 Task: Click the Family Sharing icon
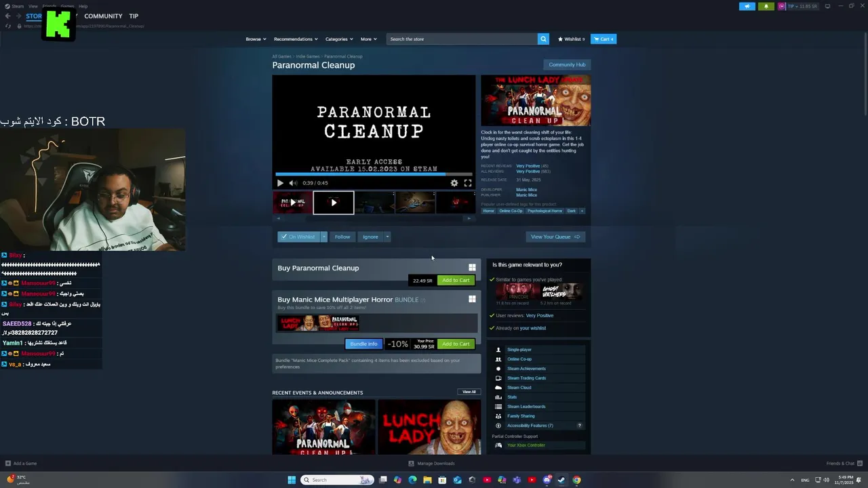coord(498,416)
